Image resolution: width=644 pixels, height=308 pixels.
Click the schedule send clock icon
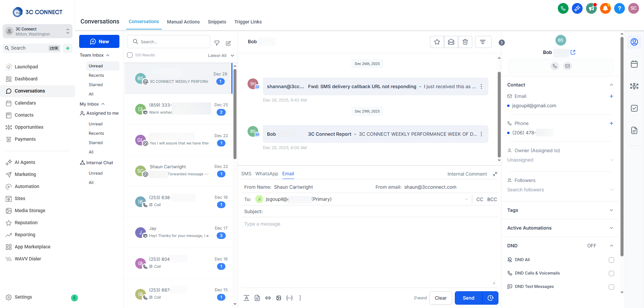pyautogui.click(x=490, y=298)
